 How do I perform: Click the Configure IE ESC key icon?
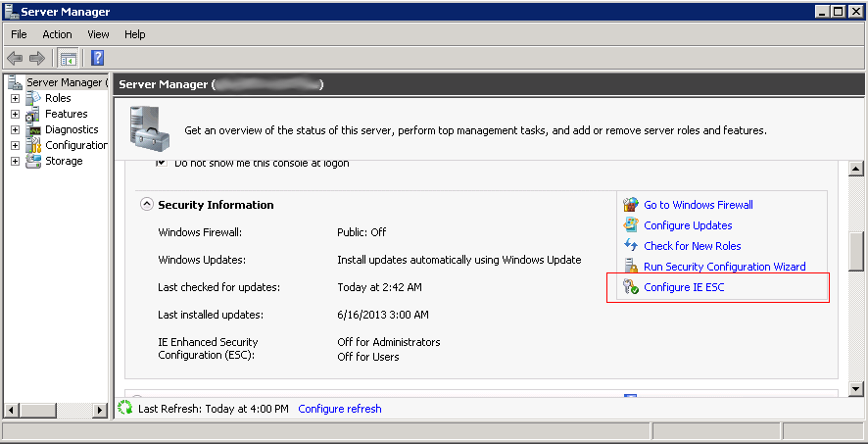point(631,287)
